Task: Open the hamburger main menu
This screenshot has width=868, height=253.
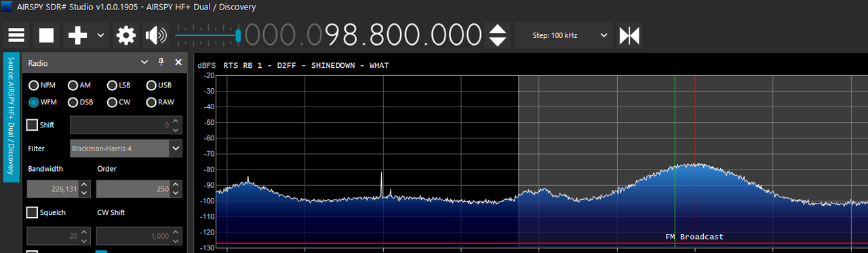Action: tap(16, 35)
